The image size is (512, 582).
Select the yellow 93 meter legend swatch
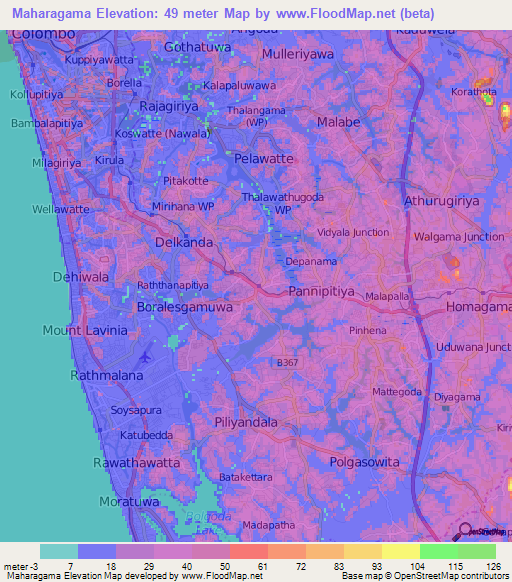click(401, 551)
